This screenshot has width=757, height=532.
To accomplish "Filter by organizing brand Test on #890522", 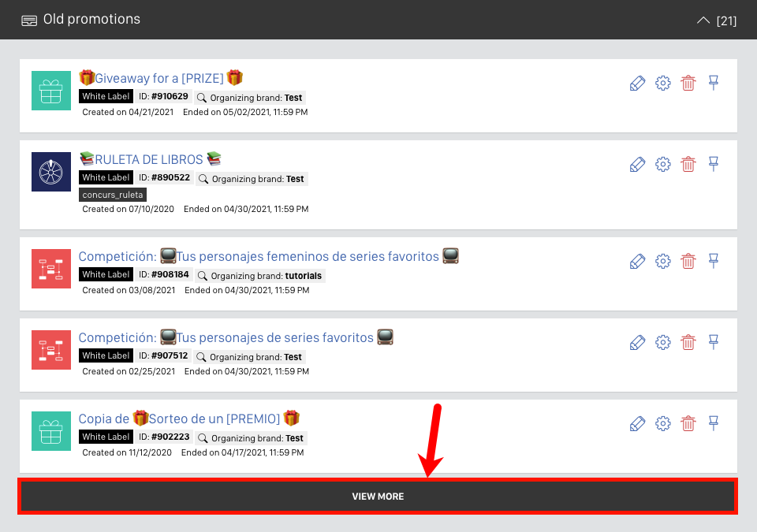I will (x=252, y=179).
